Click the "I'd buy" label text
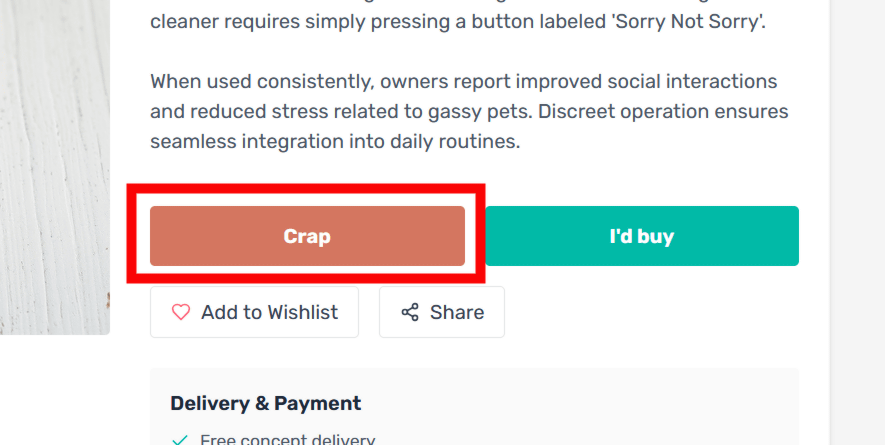885x445 pixels. [642, 237]
